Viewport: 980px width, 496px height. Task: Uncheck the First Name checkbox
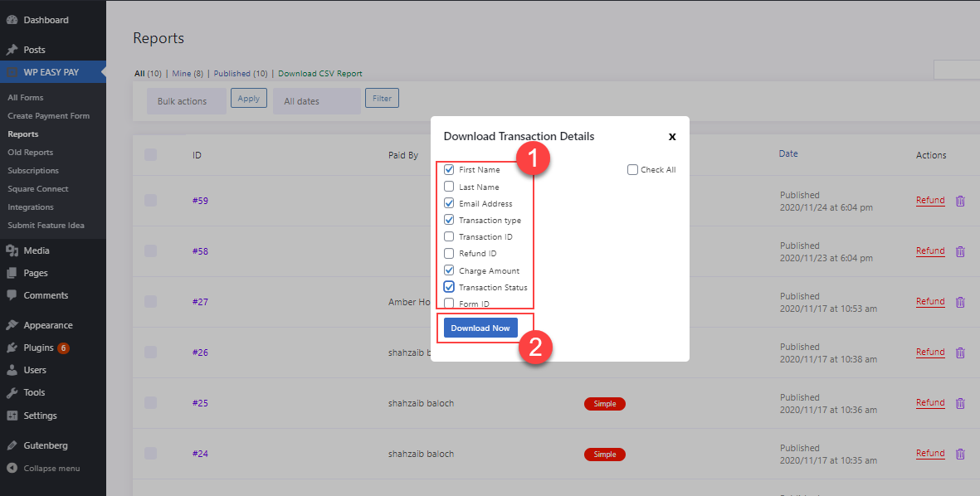(448, 169)
